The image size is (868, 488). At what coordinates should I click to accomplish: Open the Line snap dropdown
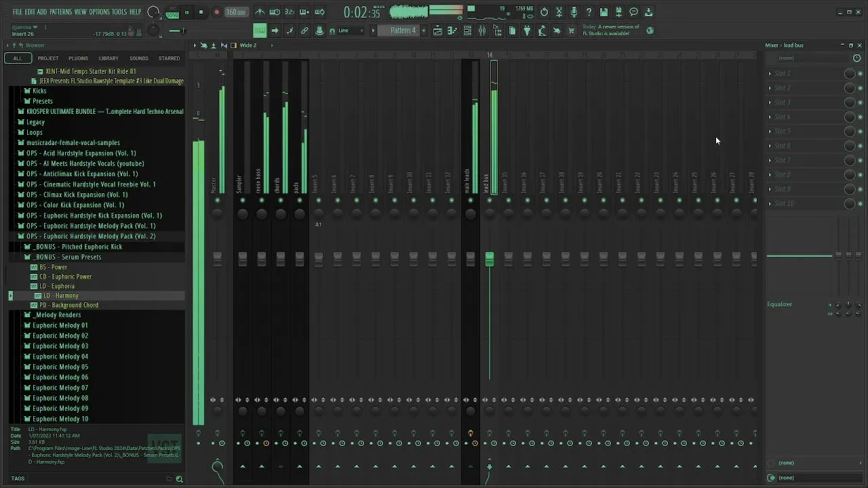coord(351,30)
